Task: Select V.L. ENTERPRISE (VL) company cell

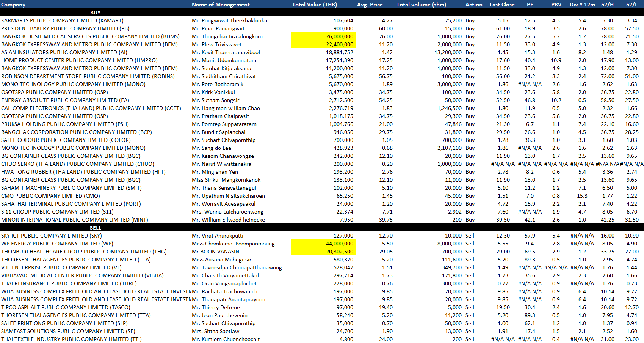Action: (x=61, y=267)
